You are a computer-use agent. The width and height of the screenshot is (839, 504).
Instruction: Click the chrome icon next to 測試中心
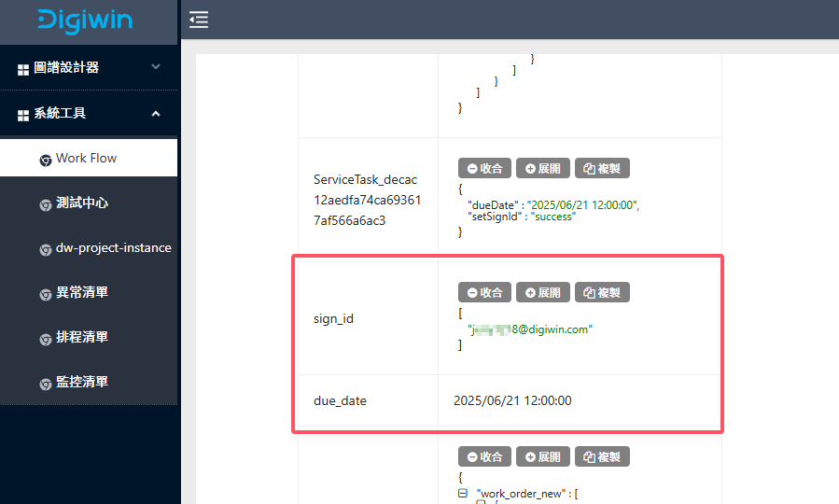46,204
